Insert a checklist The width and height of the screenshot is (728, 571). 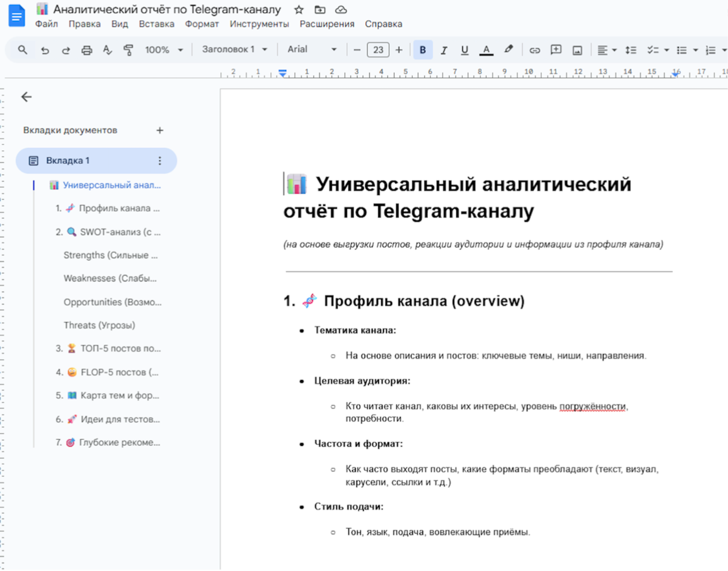[x=653, y=50]
